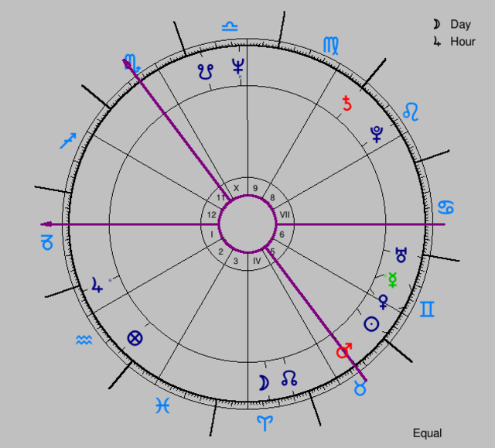Click the red Mars glyph
This screenshot has height=448, width=495.
(344, 351)
